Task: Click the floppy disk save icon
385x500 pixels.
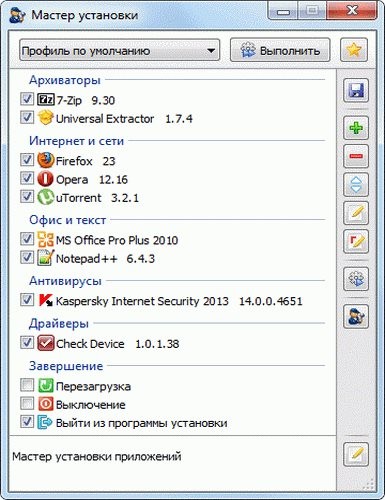Action: click(356, 90)
